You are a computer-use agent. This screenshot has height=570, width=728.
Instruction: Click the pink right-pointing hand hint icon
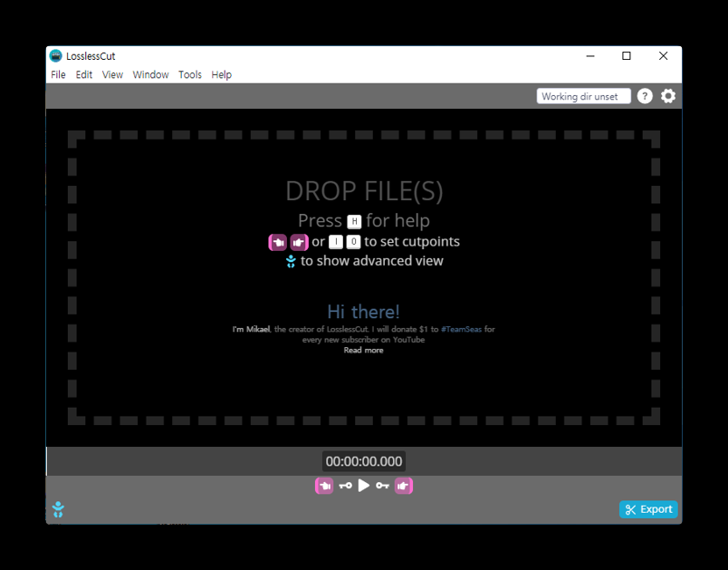pyautogui.click(x=299, y=242)
